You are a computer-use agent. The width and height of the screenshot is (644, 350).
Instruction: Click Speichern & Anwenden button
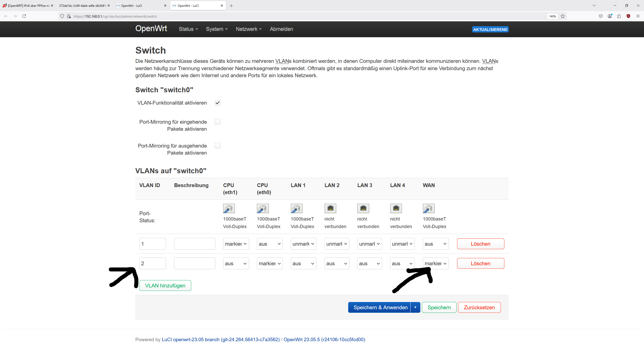click(x=379, y=307)
